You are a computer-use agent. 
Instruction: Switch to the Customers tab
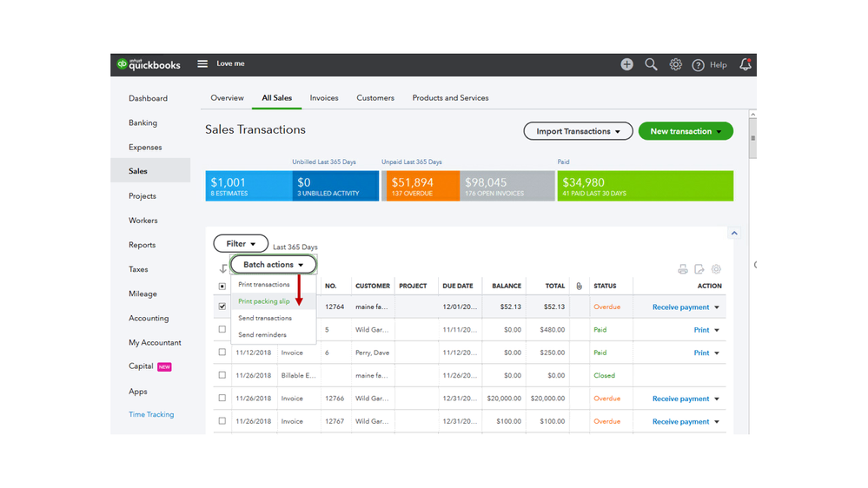(375, 98)
